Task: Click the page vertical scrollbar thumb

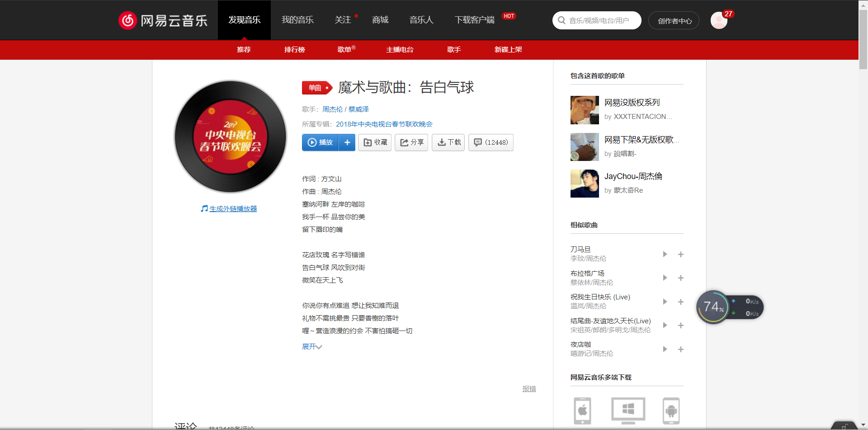Action: click(x=863, y=39)
